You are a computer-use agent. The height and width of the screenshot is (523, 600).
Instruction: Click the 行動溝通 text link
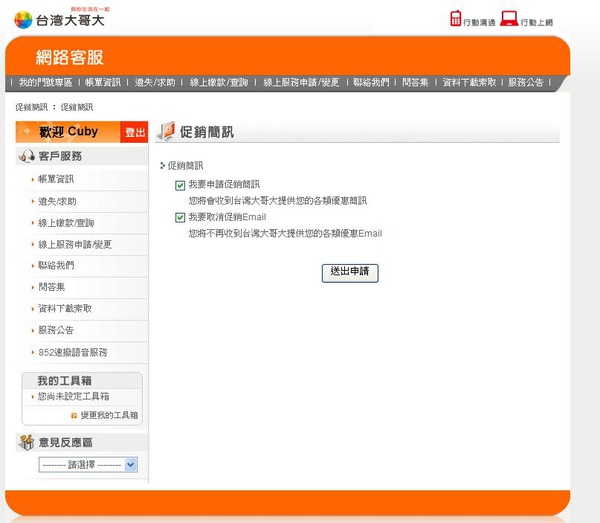[x=479, y=23]
